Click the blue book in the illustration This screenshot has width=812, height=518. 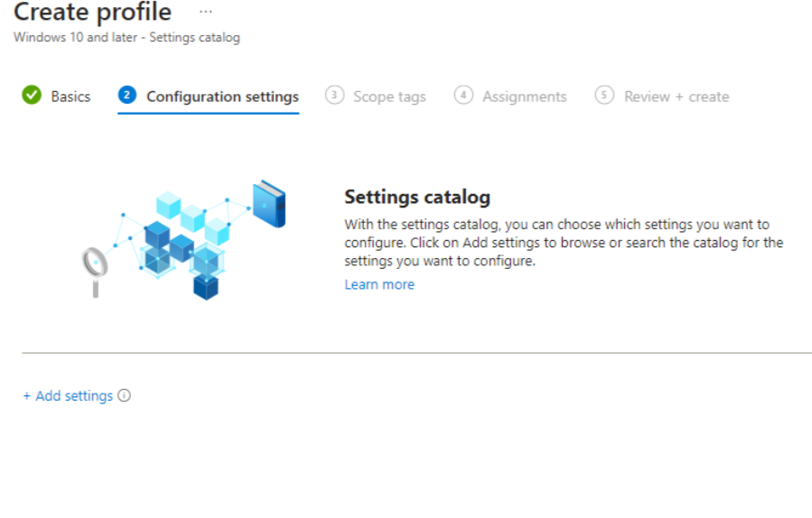point(269,204)
